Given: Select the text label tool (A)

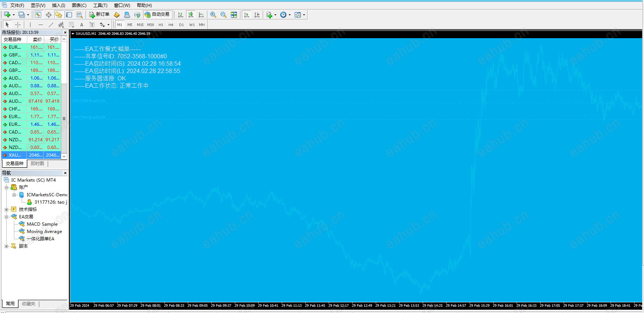Looking at the screenshot, I should pos(81,25).
